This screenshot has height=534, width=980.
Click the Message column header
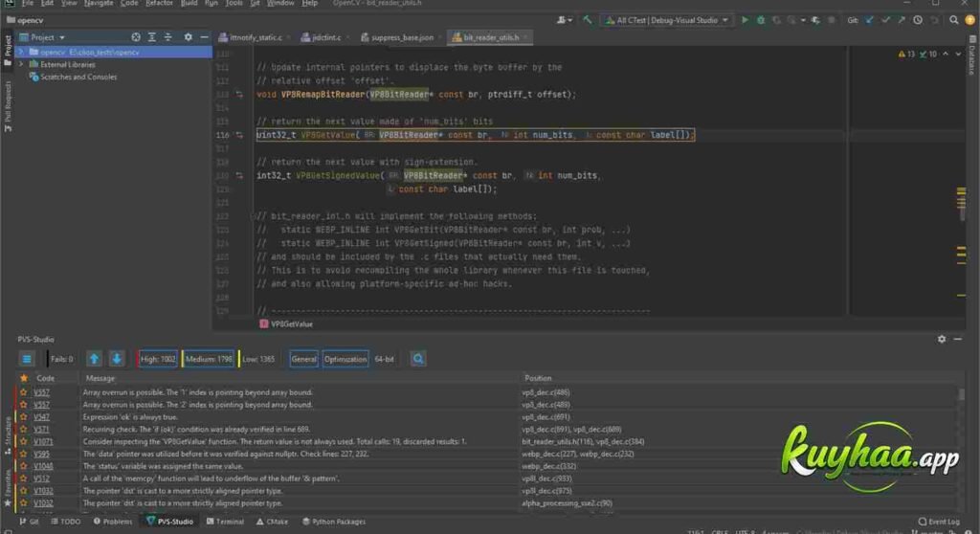tap(100, 378)
